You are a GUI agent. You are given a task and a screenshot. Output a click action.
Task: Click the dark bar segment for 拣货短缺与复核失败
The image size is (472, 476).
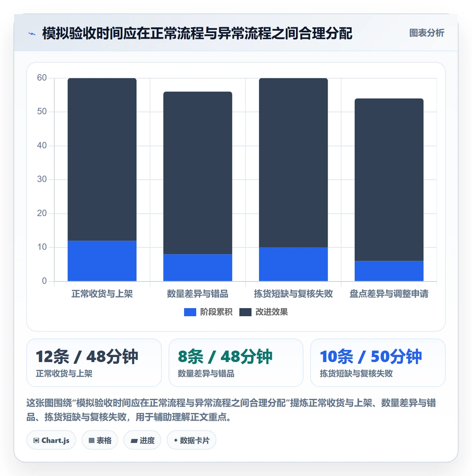pyautogui.click(x=293, y=163)
